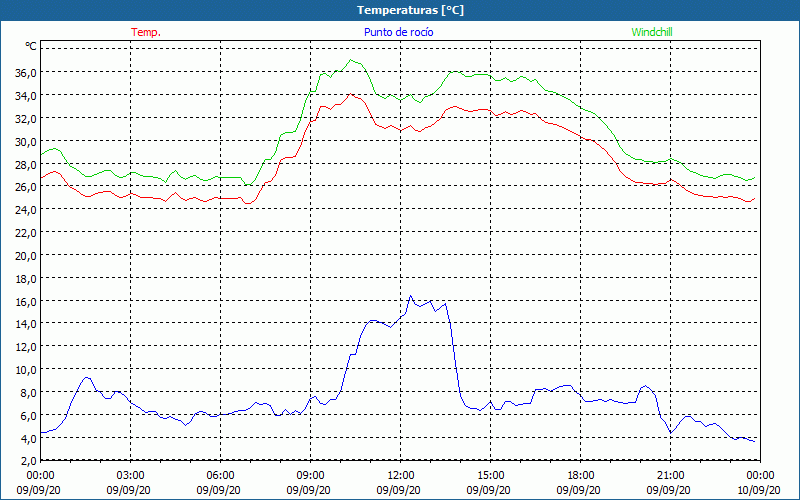Click the '6,0' y-axis value
Screen dimensions: 800x500
[28, 416]
